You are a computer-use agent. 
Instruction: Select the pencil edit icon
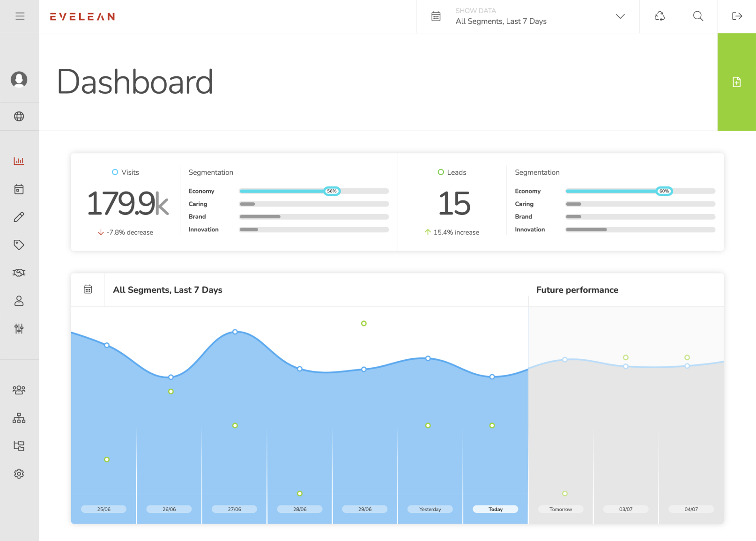19,217
